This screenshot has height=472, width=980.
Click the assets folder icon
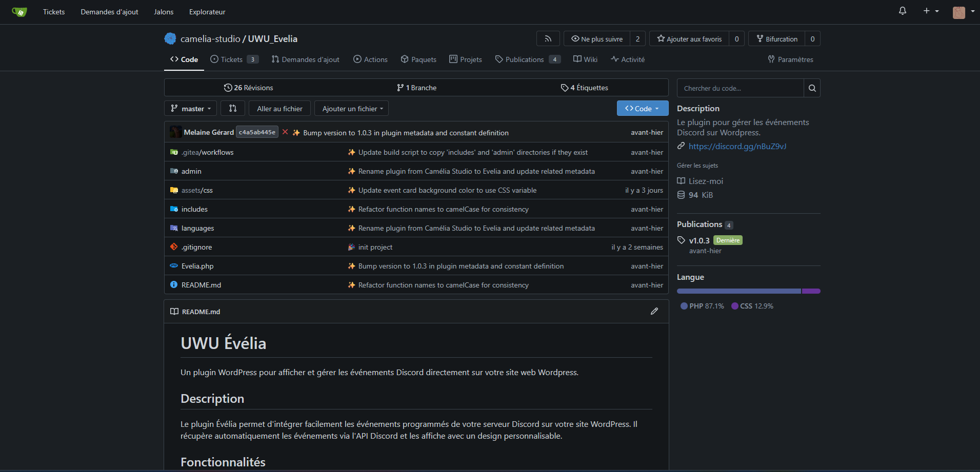click(x=174, y=190)
